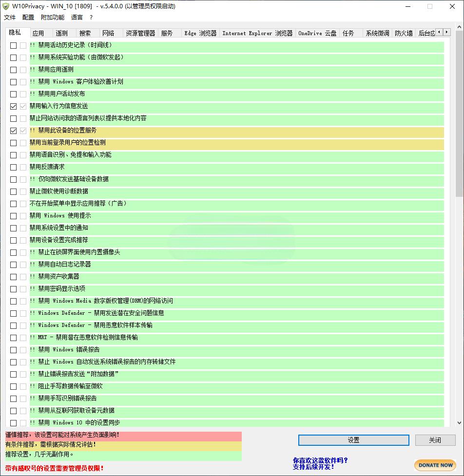
Task: Open the ? help menu
Action: (91, 18)
